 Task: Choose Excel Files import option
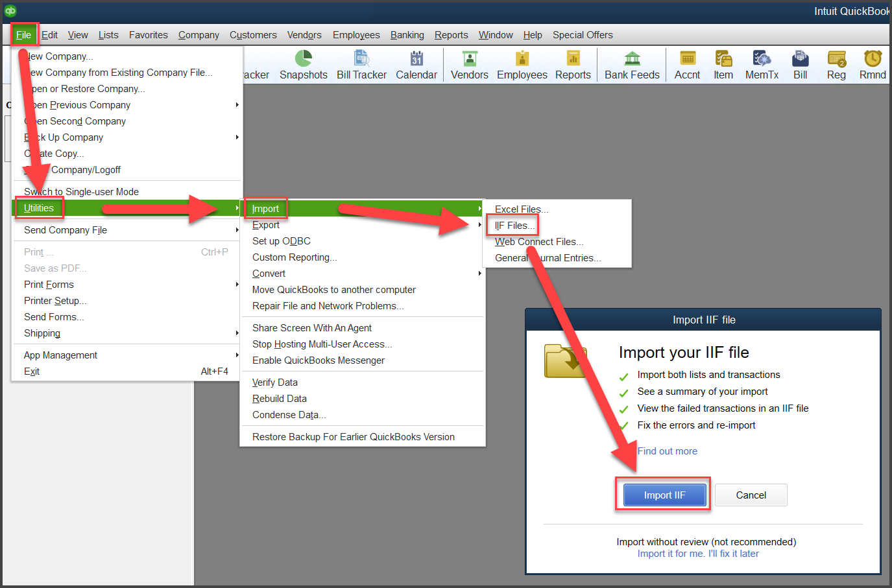click(558, 209)
